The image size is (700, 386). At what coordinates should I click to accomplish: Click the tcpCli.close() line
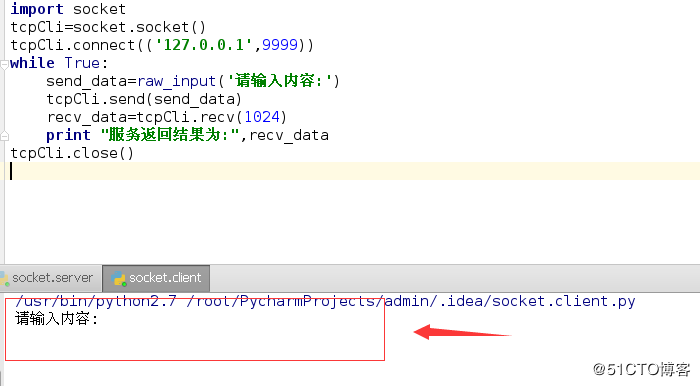tap(72, 153)
